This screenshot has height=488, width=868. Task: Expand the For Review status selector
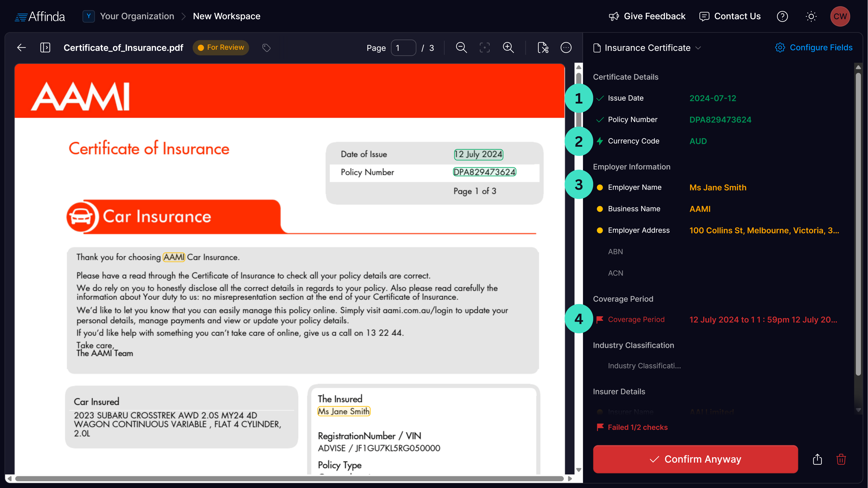(221, 48)
